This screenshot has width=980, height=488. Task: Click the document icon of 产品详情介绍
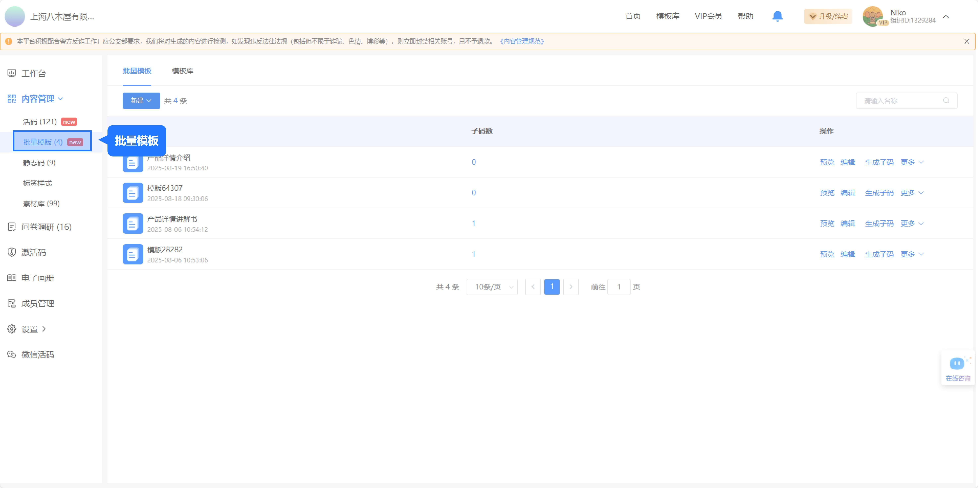132,162
